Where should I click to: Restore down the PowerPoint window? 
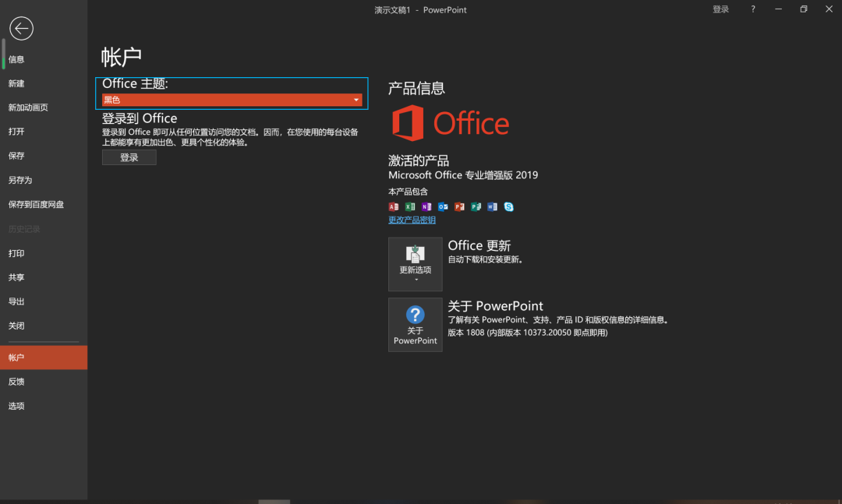pos(803,9)
